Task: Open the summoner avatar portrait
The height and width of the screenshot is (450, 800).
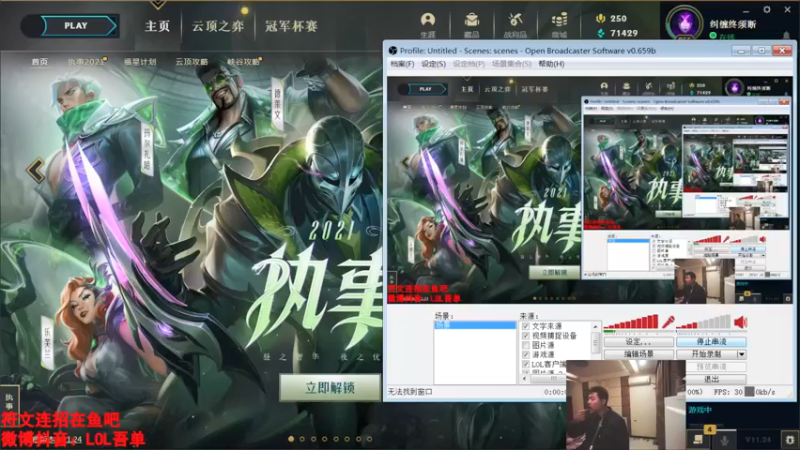Action: (684, 23)
